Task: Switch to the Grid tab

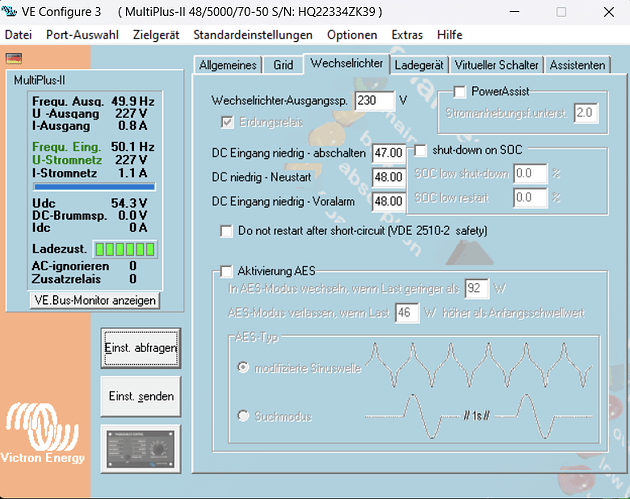Action: 283,65
